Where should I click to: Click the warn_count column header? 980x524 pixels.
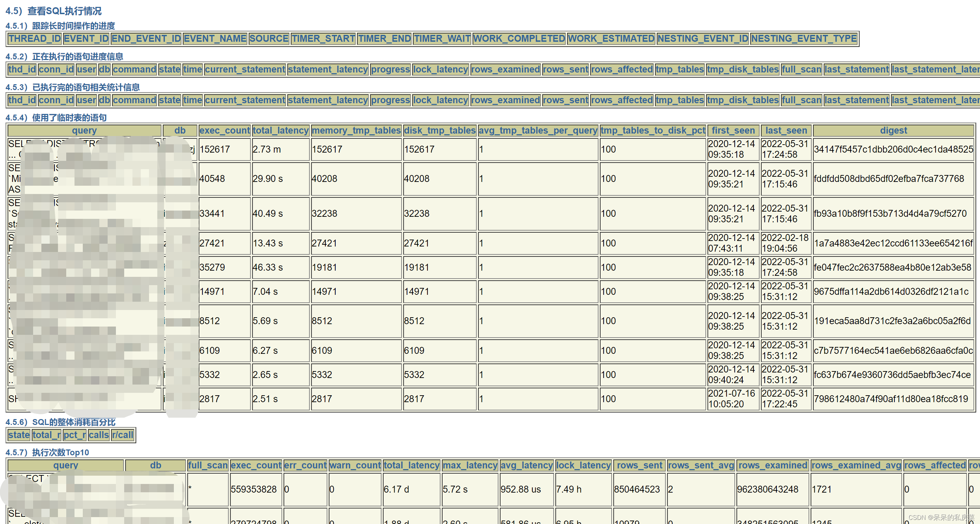pos(355,465)
